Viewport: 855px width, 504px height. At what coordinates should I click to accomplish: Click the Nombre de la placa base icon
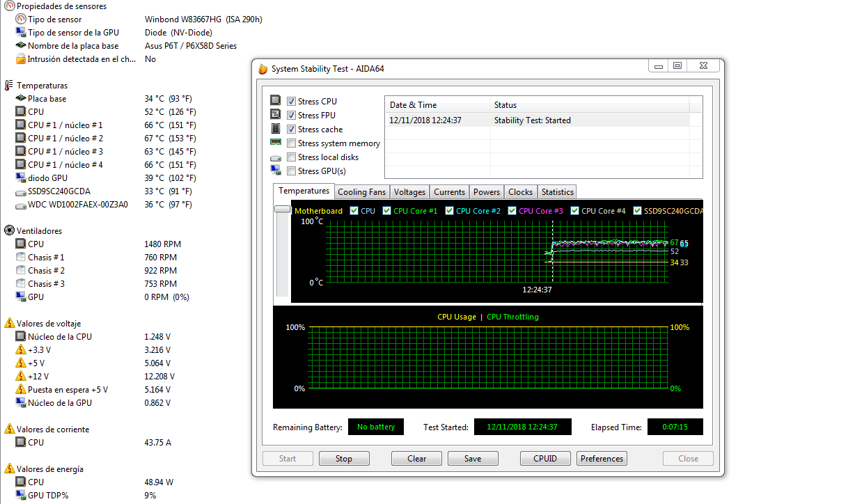[x=21, y=46]
